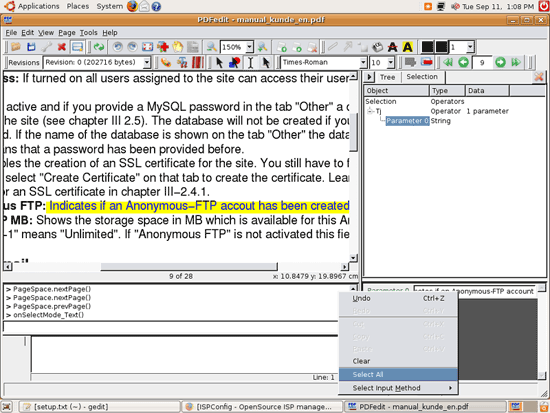The image size is (550, 413).
Task: Click the Type column header
Action: 447,91
